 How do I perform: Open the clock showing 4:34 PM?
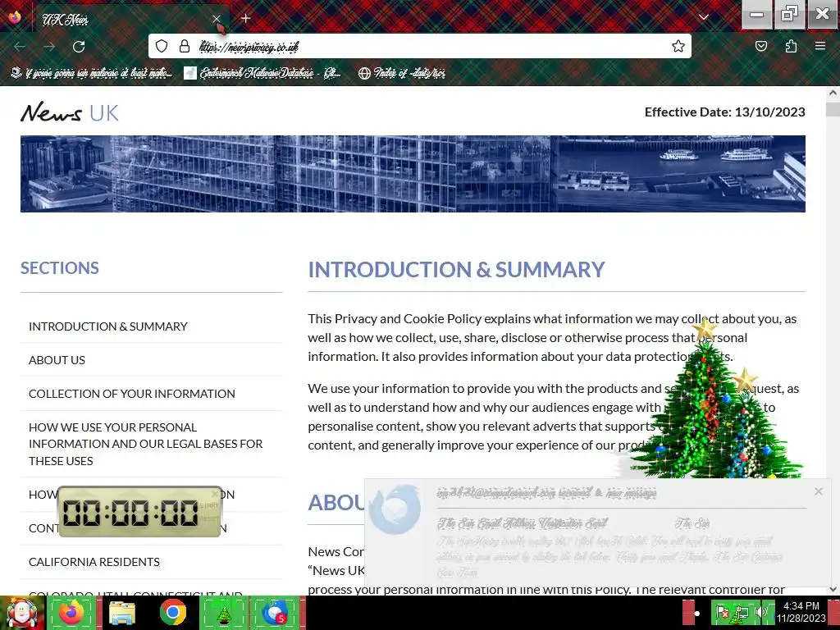801,612
